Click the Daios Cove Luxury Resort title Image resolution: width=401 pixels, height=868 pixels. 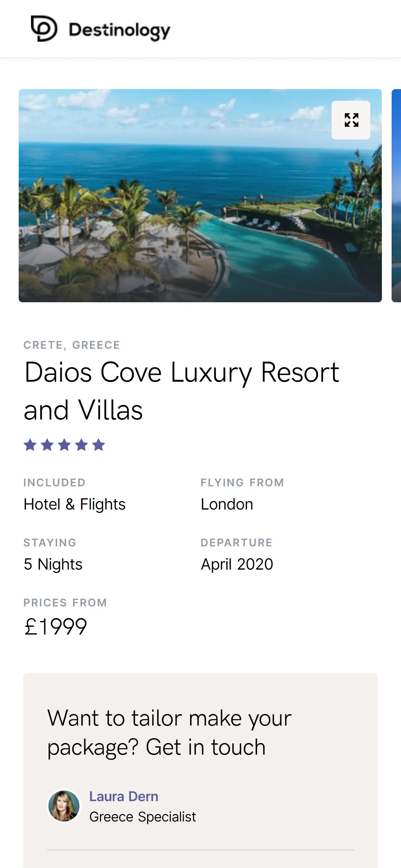181,391
